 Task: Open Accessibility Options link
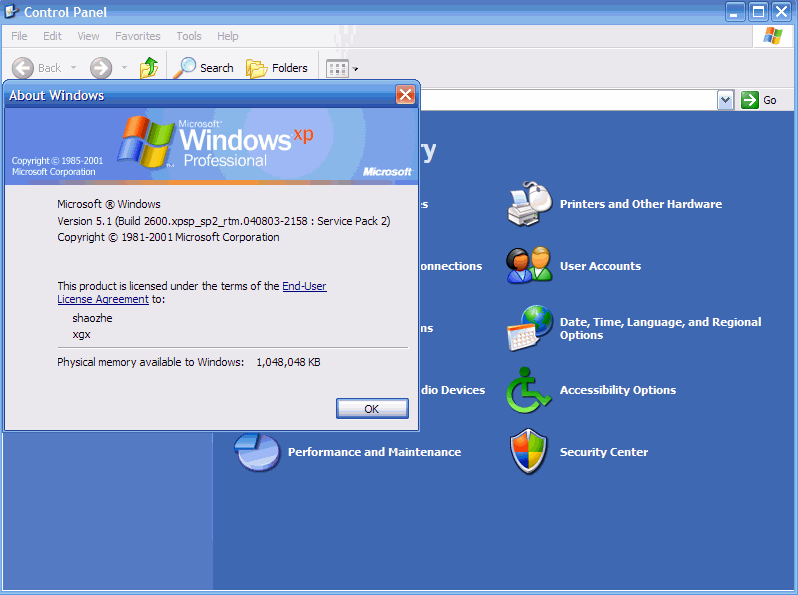pyautogui.click(x=618, y=390)
